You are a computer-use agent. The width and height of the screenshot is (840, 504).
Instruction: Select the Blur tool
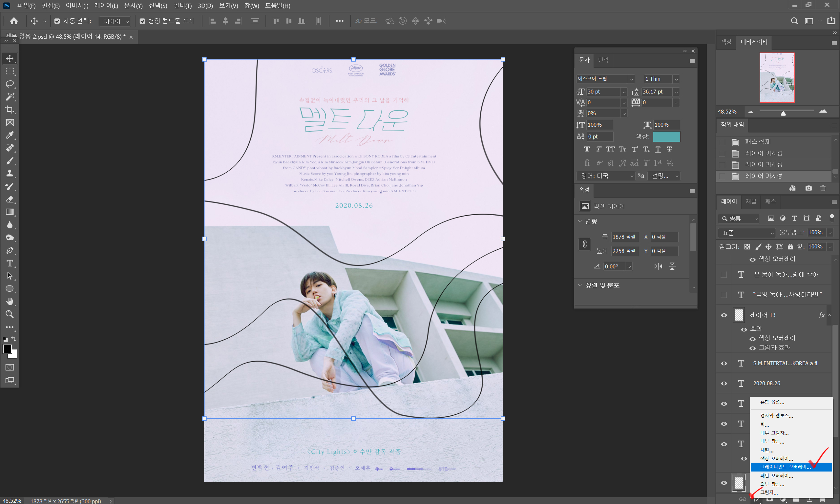[x=10, y=225]
